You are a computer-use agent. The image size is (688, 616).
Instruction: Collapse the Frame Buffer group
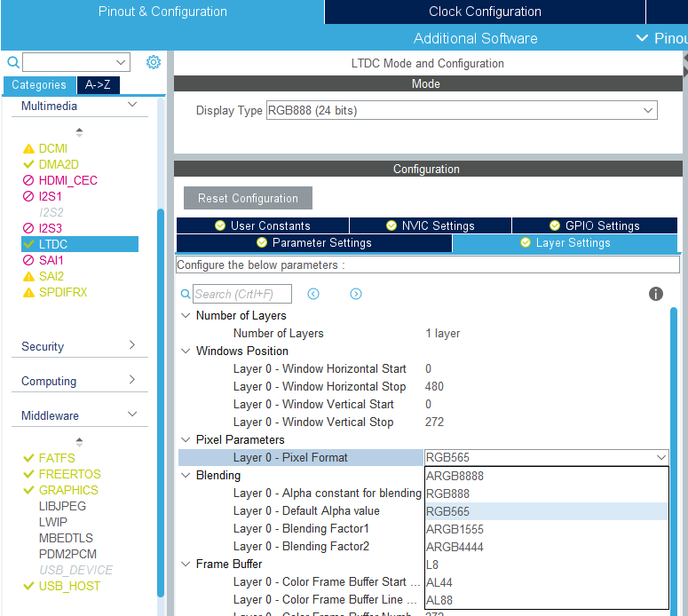coord(186,564)
